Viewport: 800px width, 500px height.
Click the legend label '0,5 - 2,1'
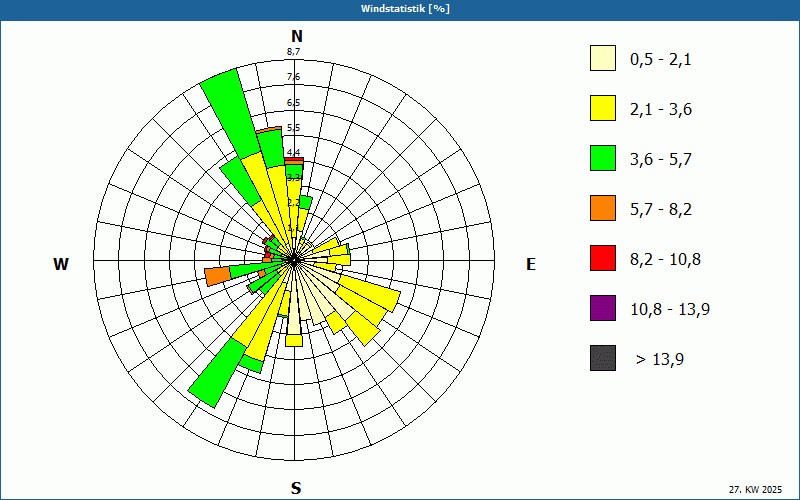pyautogui.click(x=661, y=60)
